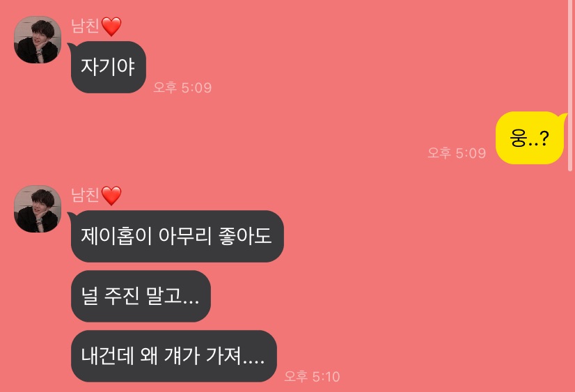Click the word 제이홉이 in the message
Image resolution: width=575 pixels, height=392 pixels.
click(x=116, y=236)
